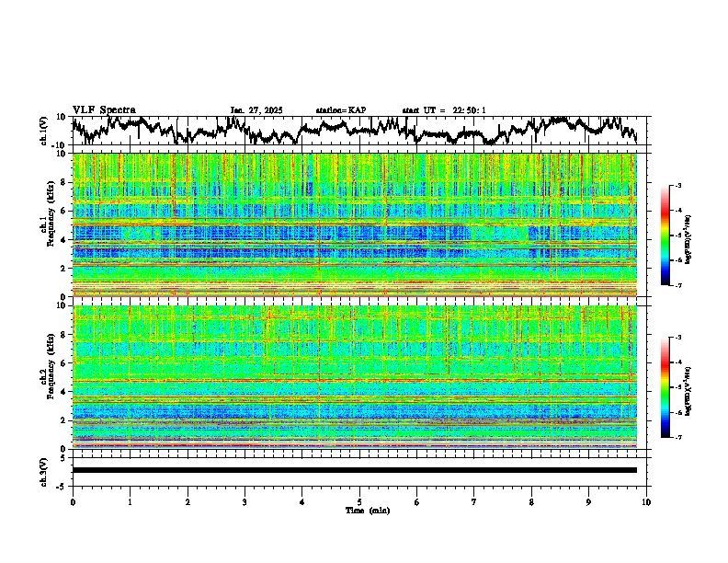Click the ch.2 frequency spectrogram panel

click(x=355, y=377)
